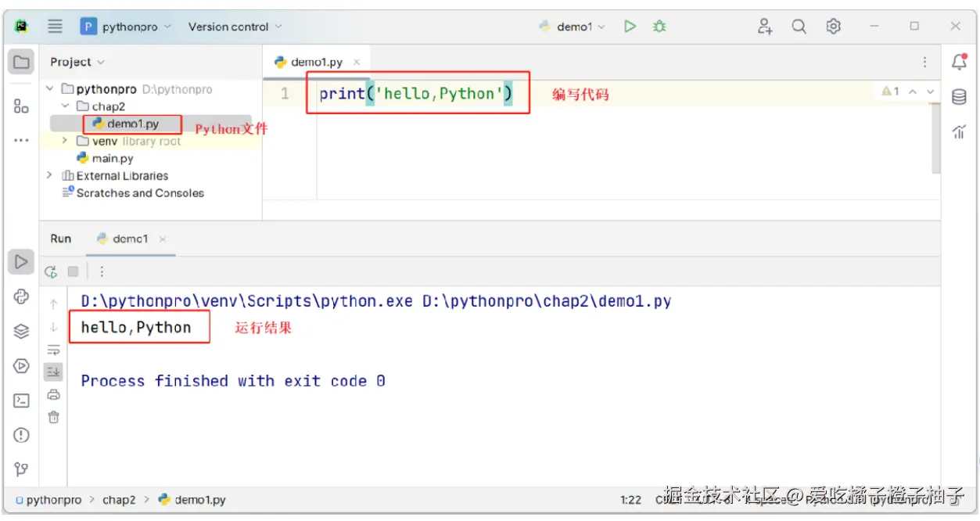Image resolution: width=980 pixels, height=521 pixels.
Task: Click 'Process finished with exit code 0'
Action: [x=233, y=381]
